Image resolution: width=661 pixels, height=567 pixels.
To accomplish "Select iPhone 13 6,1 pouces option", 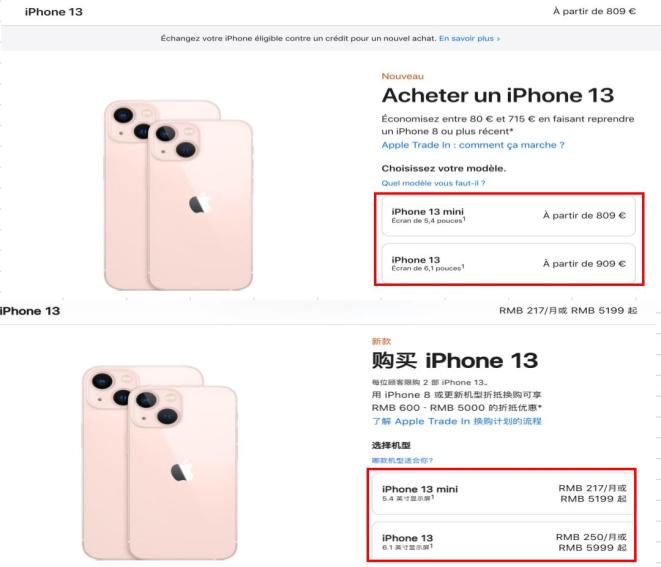I will point(508,263).
